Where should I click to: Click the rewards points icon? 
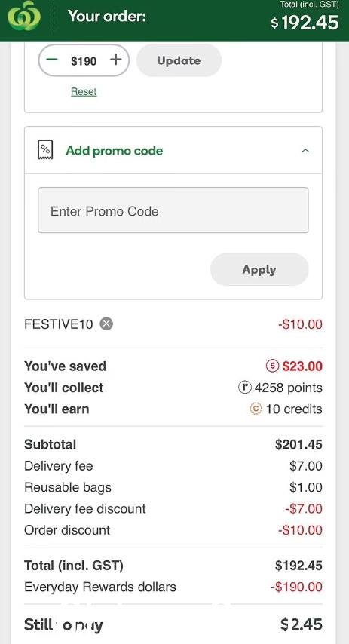click(245, 387)
